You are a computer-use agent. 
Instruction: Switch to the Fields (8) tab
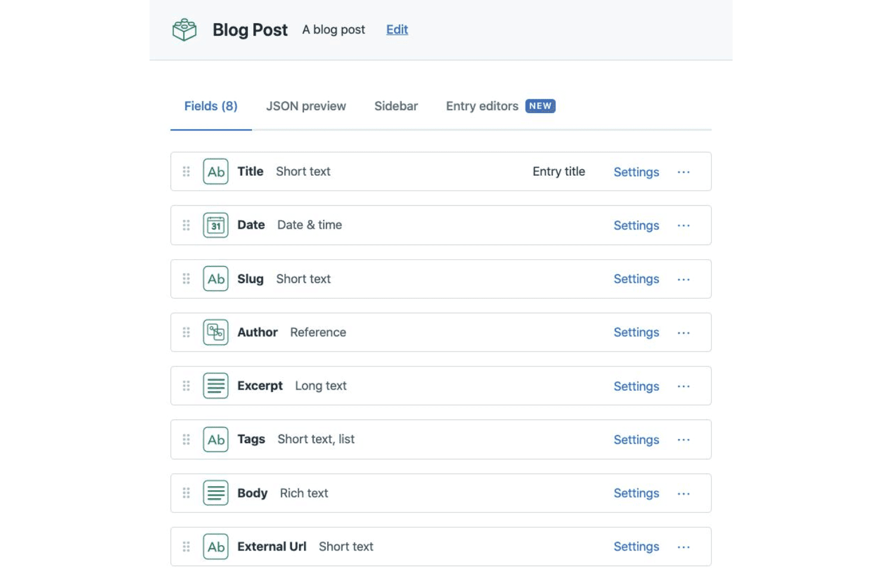pos(211,106)
